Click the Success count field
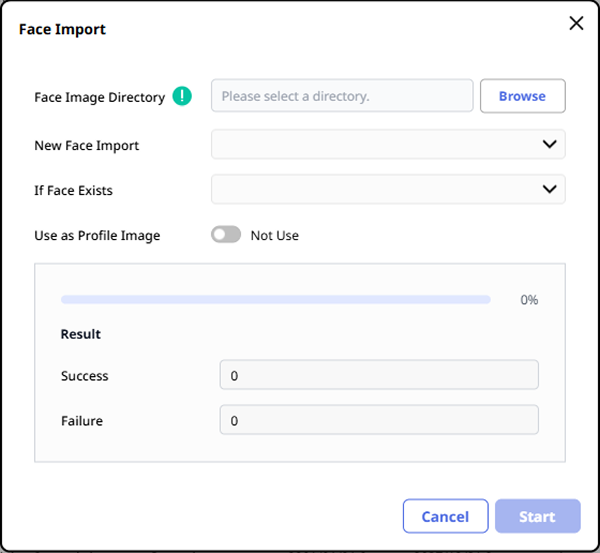Image resolution: width=600 pixels, height=553 pixels. [379, 375]
